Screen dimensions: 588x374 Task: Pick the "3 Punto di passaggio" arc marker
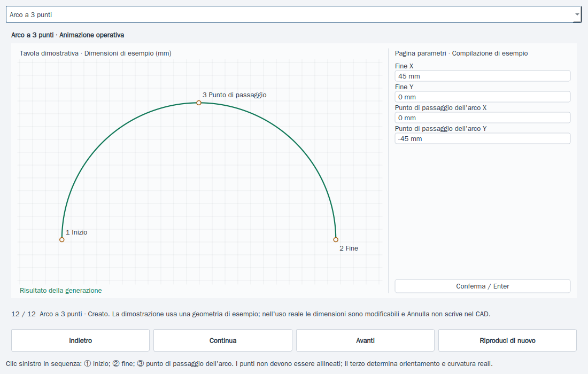pyautogui.click(x=199, y=103)
